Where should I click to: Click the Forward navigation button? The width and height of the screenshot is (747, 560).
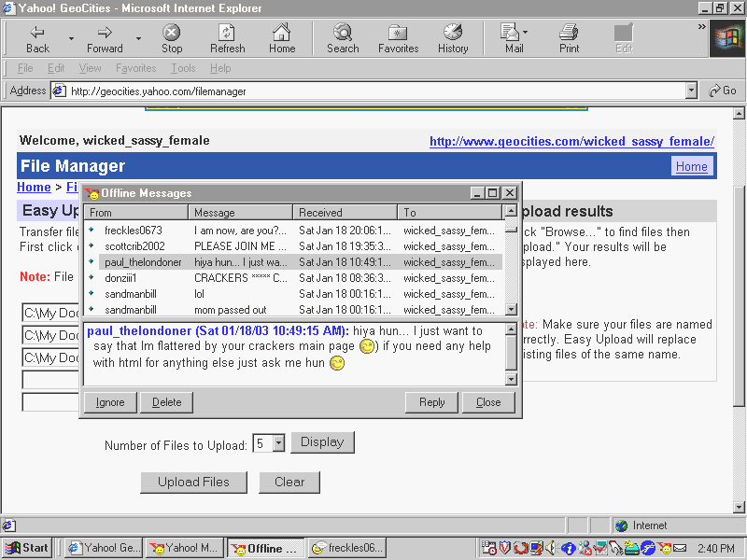tap(105, 39)
